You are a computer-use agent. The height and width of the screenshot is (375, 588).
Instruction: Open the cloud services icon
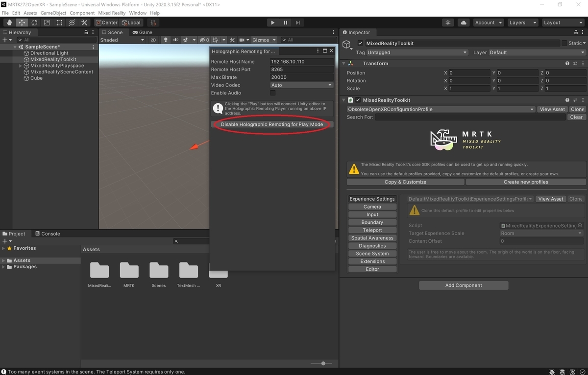(463, 23)
